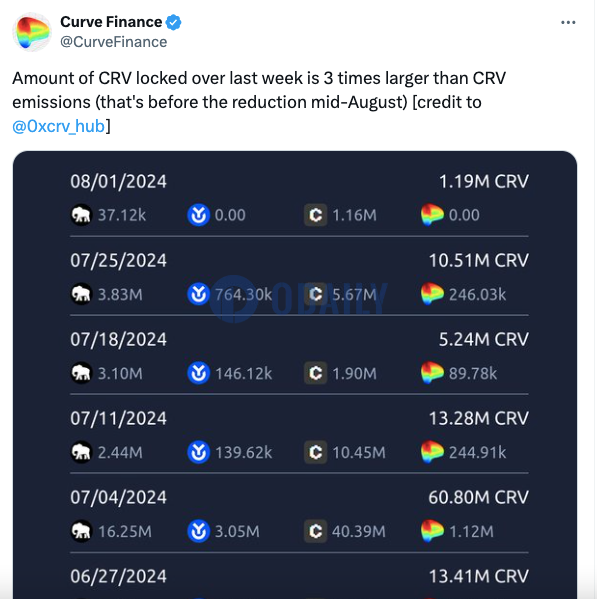Image resolution: width=597 pixels, height=599 pixels.
Task: Click the Curve Finance display name
Action: coord(111,22)
